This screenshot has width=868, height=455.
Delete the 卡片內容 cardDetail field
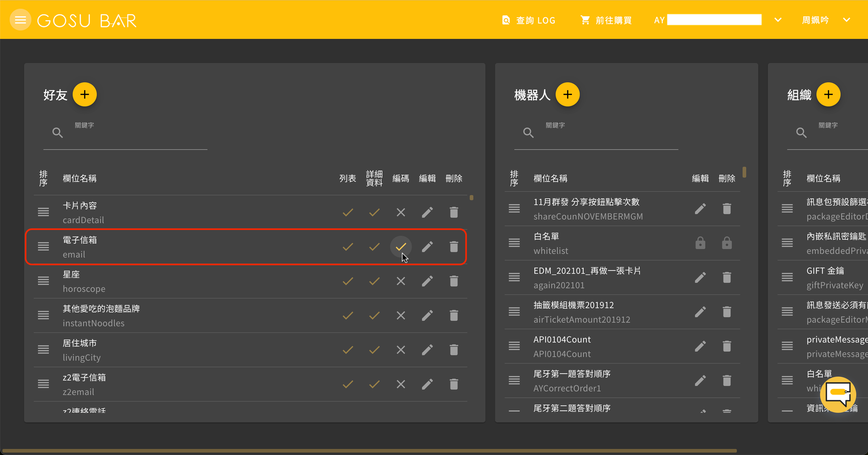coord(454,212)
